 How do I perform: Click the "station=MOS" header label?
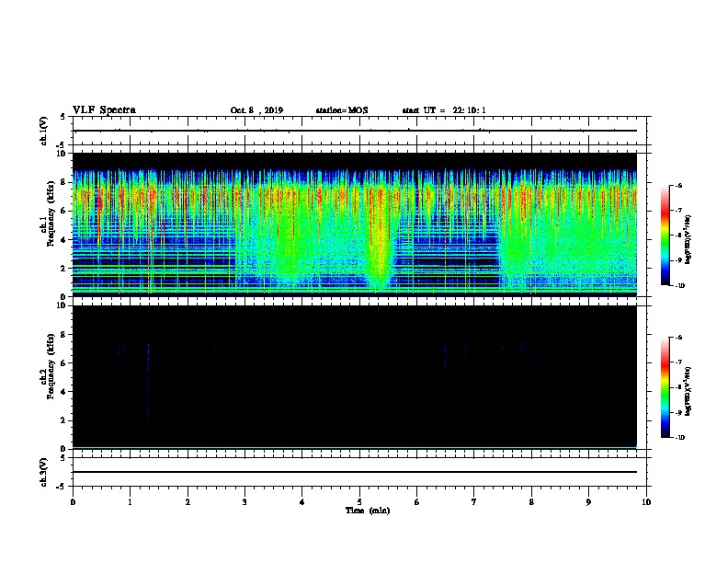tap(342, 110)
